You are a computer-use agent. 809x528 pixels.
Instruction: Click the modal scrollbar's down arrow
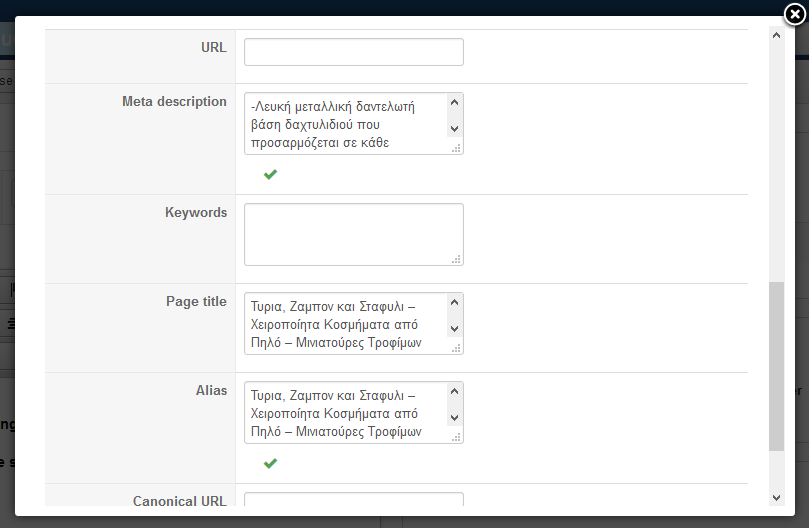coord(776,497)
